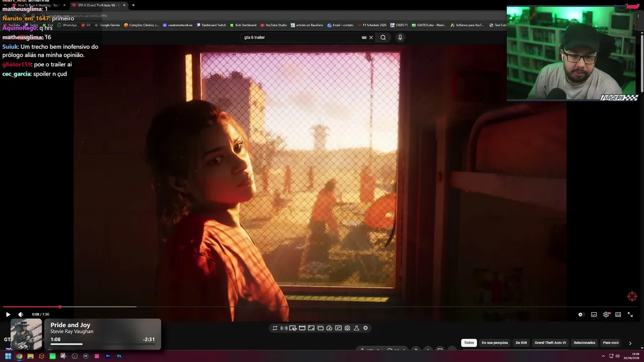Click the red crosshair overlay icon
The image size is (644, 362).
tap(632, 297)
